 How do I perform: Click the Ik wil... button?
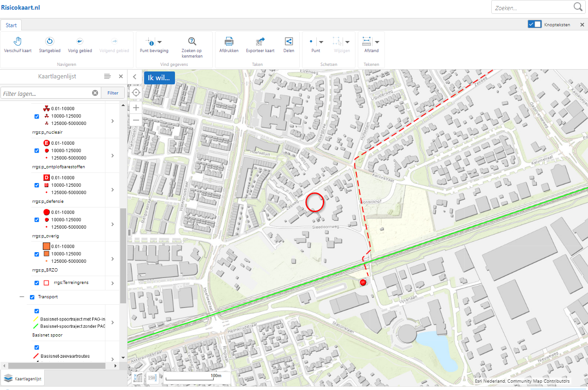pos(159,77)
